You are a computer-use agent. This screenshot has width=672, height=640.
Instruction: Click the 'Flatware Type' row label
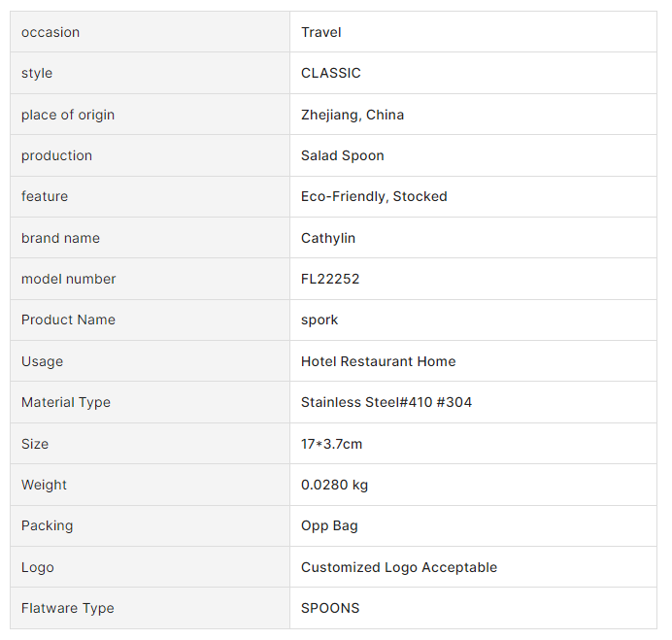pos(68,608)
